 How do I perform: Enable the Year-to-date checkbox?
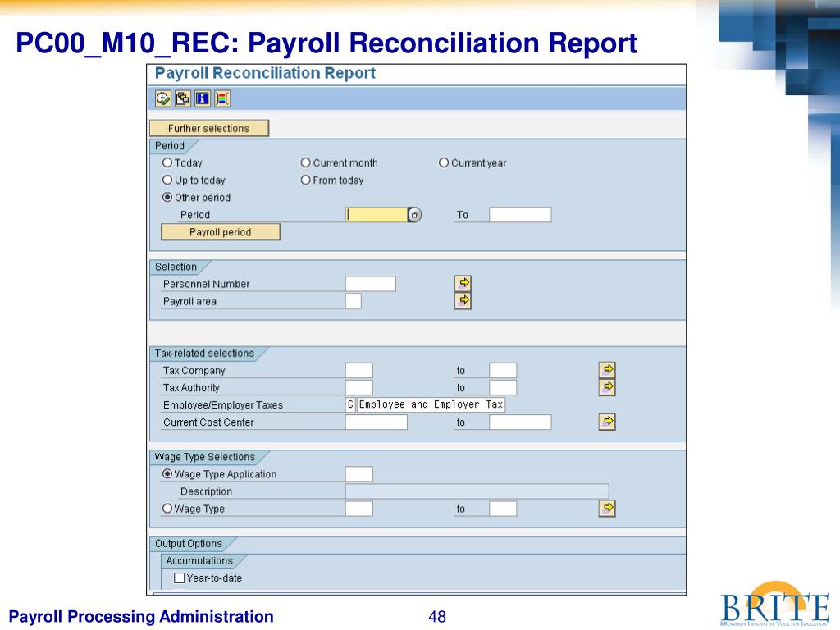point(180,578)
